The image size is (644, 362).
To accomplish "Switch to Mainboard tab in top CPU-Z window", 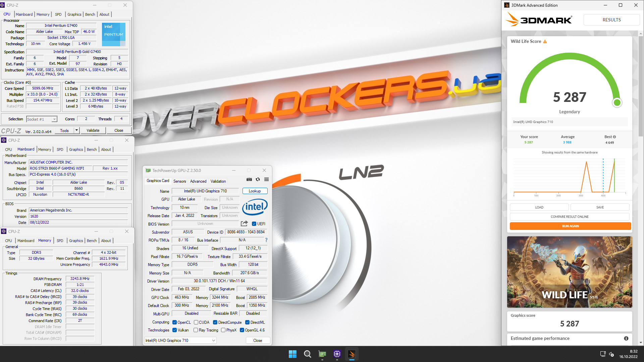I will [x=24, y=14].
